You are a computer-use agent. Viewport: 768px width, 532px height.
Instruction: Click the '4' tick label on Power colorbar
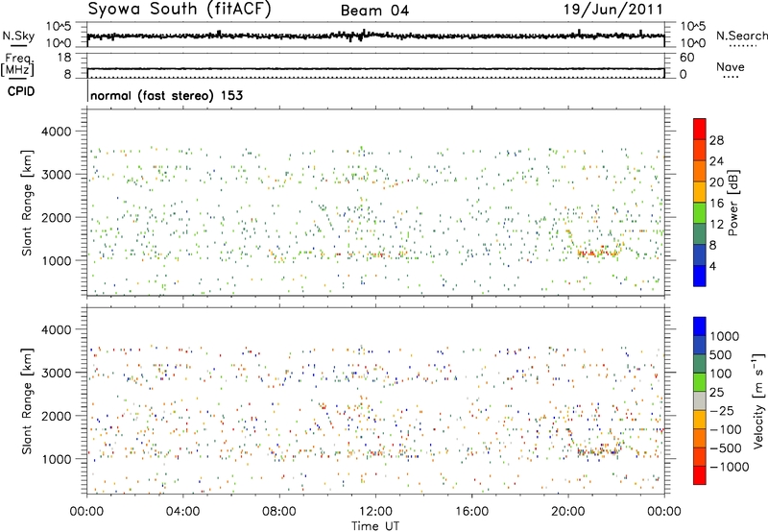[713, 267]
